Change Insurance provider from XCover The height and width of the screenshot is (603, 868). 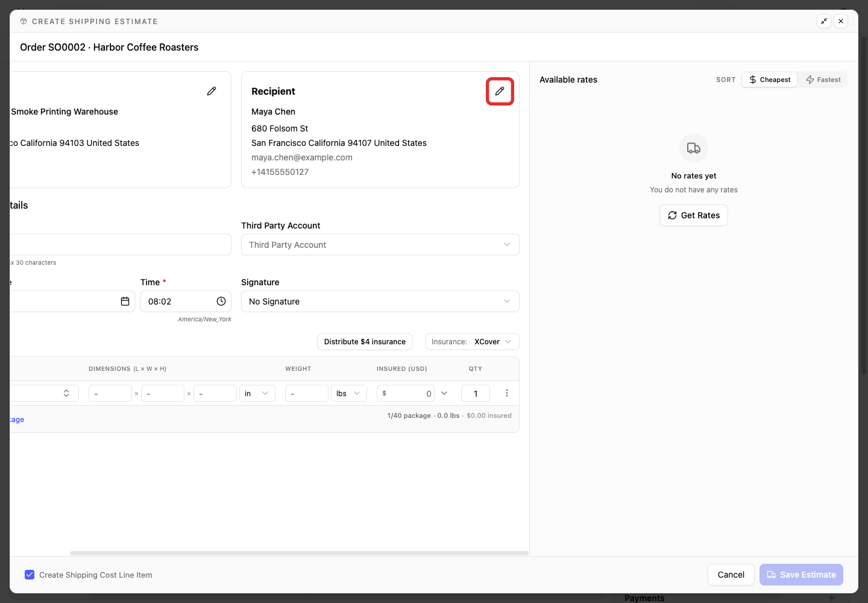click(472, 342)
